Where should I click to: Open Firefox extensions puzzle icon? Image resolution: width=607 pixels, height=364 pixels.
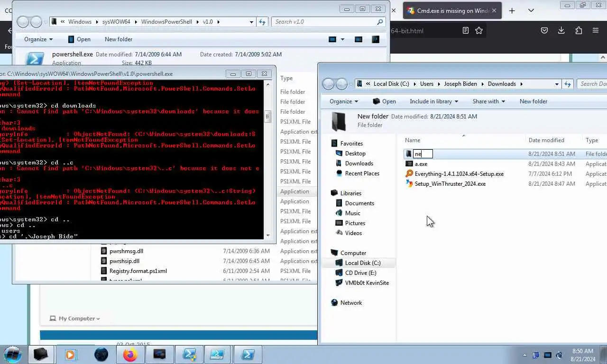point(579,30)
